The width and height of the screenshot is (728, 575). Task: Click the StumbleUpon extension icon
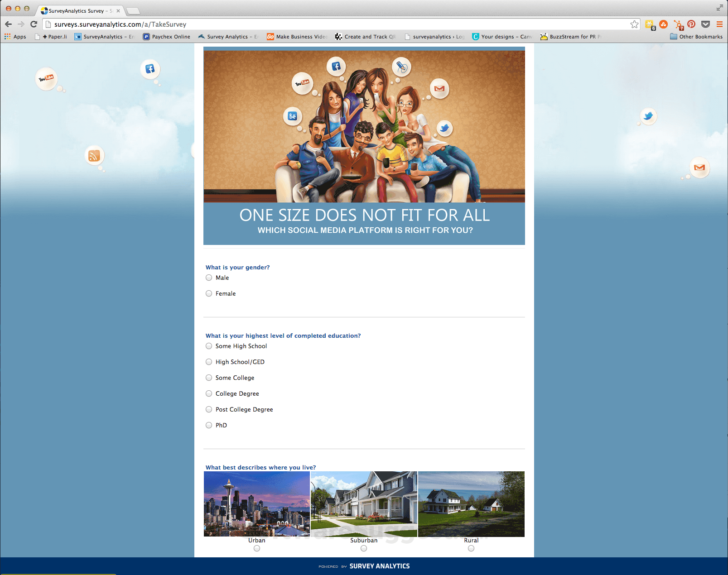click(664, 24)
